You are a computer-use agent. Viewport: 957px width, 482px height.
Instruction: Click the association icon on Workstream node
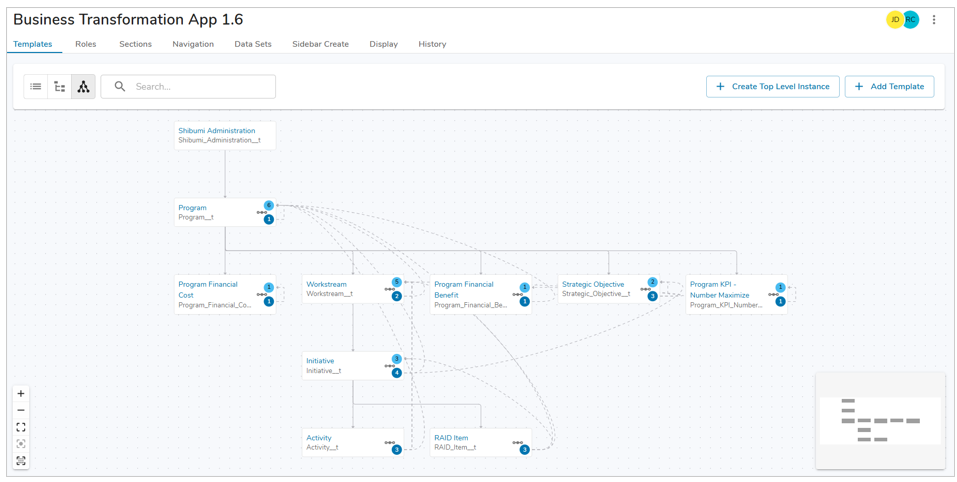click(389, 289)
